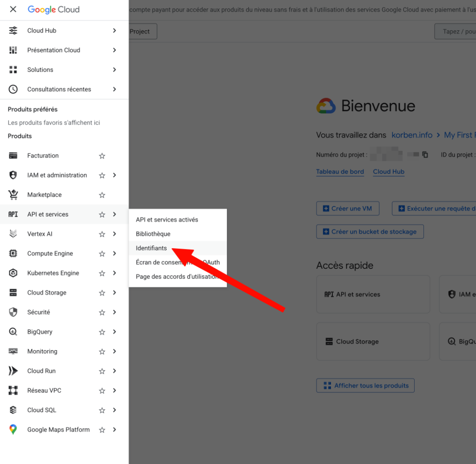Open BigQuery using its sidebar icon
Image resolution: width=476 pixels, height=464 pixels.
pos(13,332)
